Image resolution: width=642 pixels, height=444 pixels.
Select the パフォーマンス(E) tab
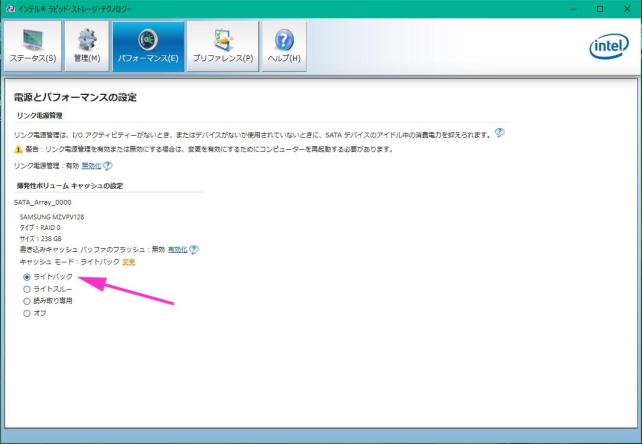point(148,46)
